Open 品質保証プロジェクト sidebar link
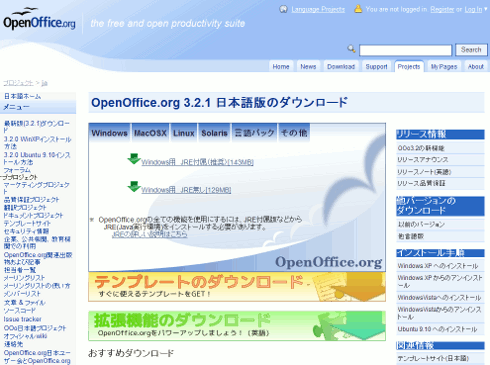The height and width of the screenshot is (365, 490). (x=31, y=200)
